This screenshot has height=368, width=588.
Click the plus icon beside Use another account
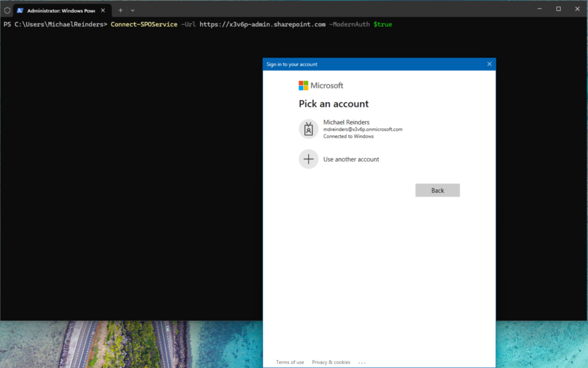tap(308, 159)
